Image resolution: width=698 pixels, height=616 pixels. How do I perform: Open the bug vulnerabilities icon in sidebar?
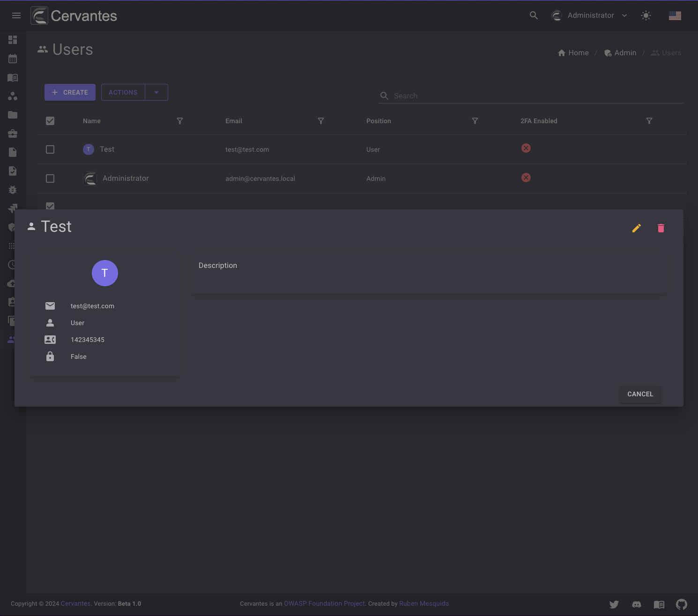(x=13, y=190)
